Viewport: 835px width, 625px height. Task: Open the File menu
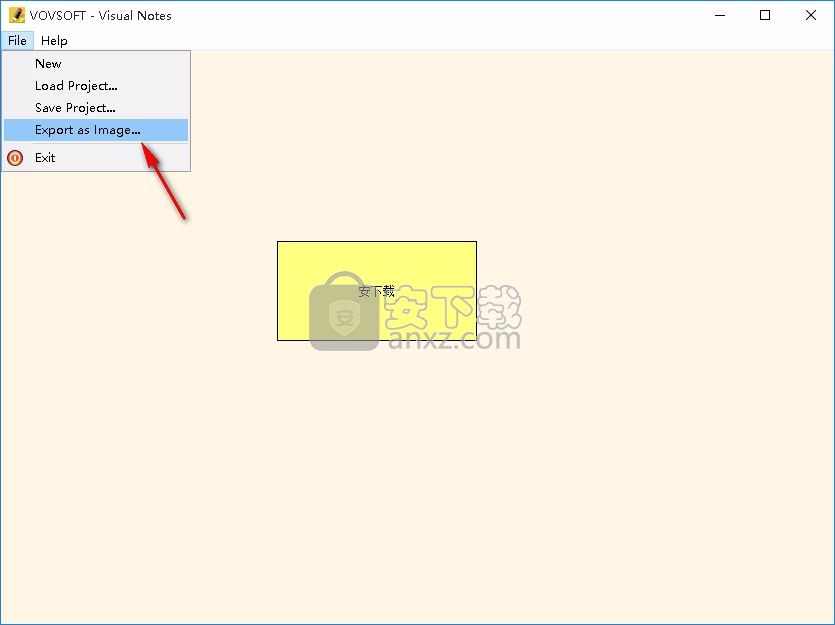click(17, 40)
